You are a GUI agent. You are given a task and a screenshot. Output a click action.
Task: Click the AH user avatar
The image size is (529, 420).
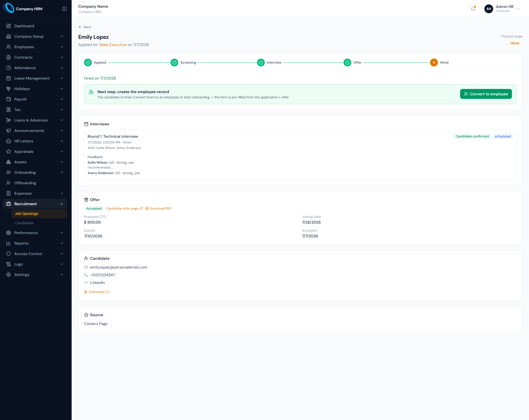[x=488, y=9]
